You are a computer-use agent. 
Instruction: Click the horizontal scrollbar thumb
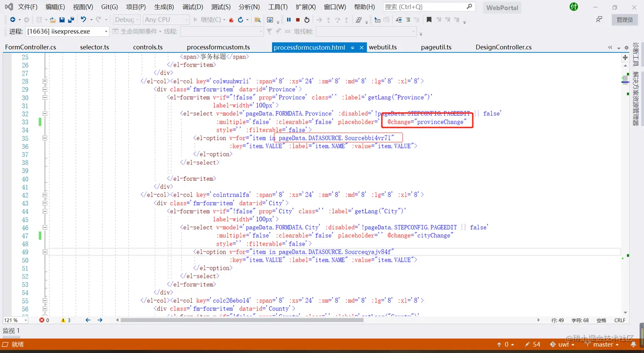(242, 320)
